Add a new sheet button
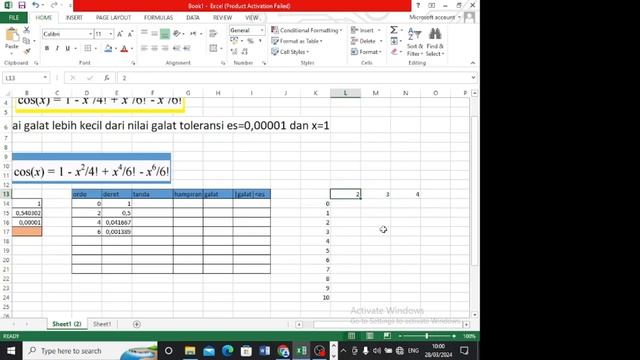The image size is (640, 360). click(137, 324)
